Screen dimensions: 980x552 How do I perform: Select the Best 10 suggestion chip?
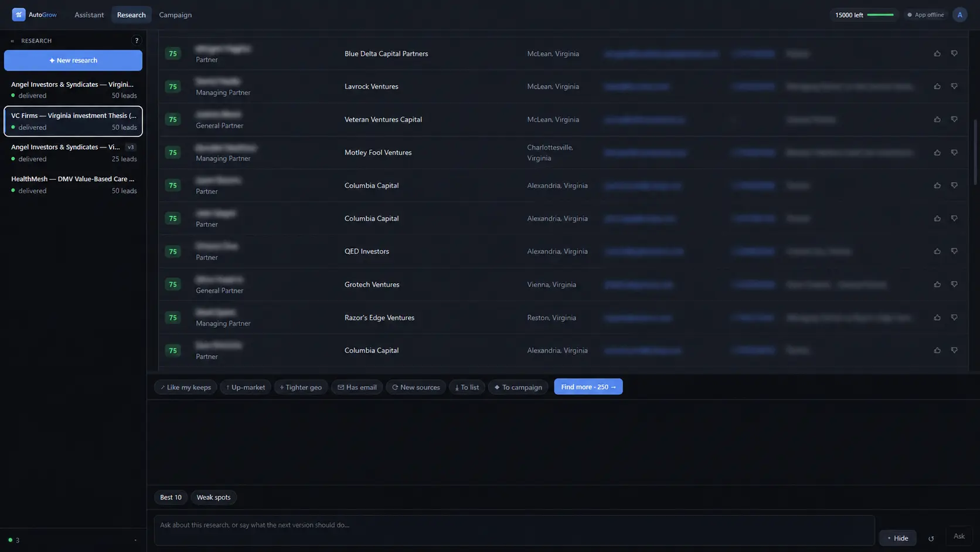click(x=171, y=497)
